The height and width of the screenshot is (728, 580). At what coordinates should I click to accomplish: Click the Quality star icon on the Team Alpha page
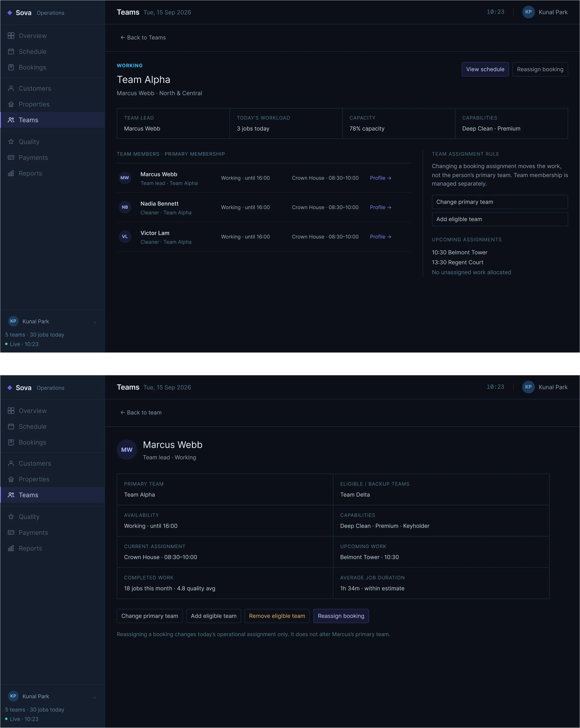[x=11, y=142]
